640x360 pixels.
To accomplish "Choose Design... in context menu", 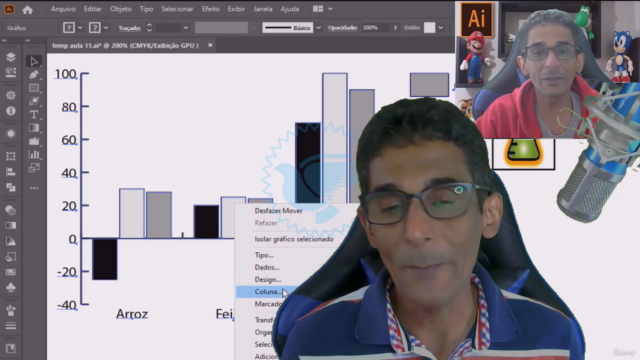I will (x=268, y=280).
